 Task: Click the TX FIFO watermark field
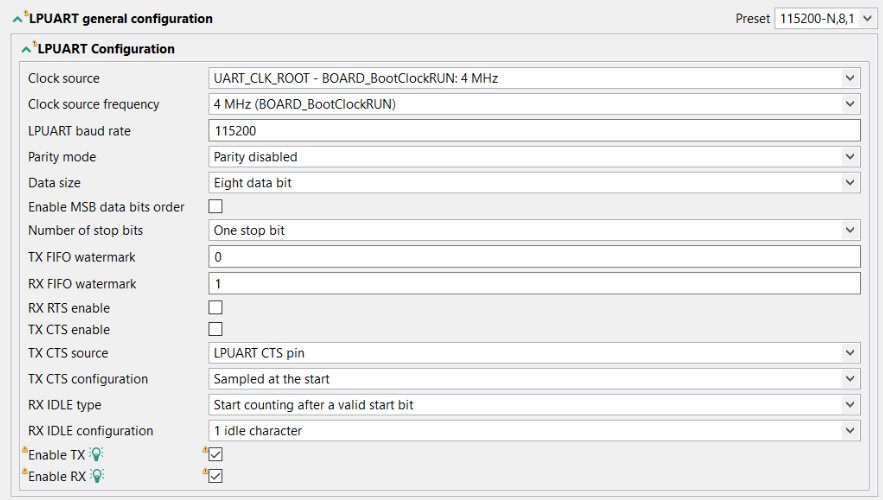(x=534, y=257)
